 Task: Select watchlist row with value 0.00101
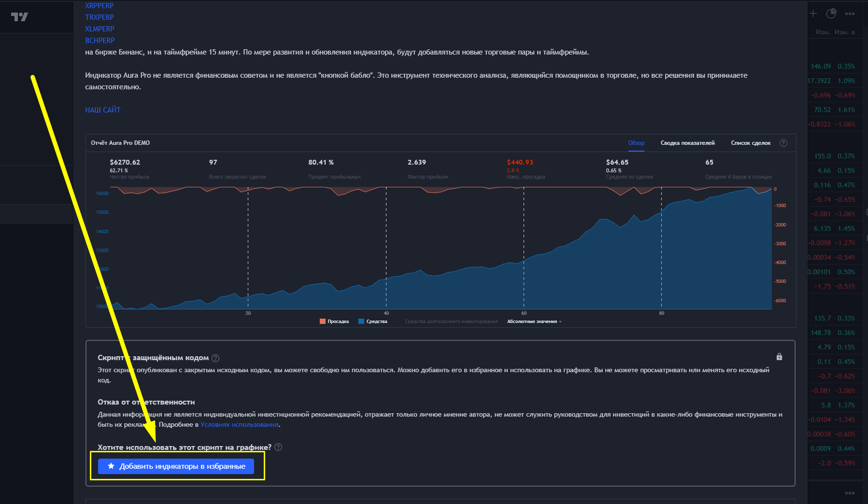click(835, 272)
